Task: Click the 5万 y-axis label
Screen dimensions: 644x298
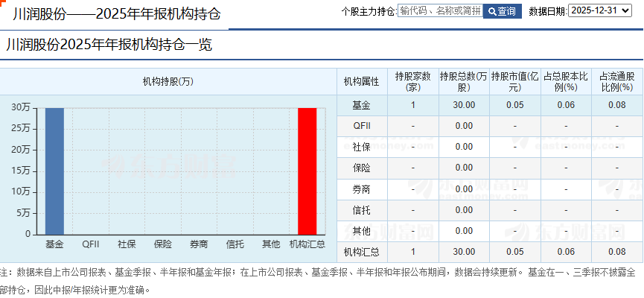Action: coord(22,213)
